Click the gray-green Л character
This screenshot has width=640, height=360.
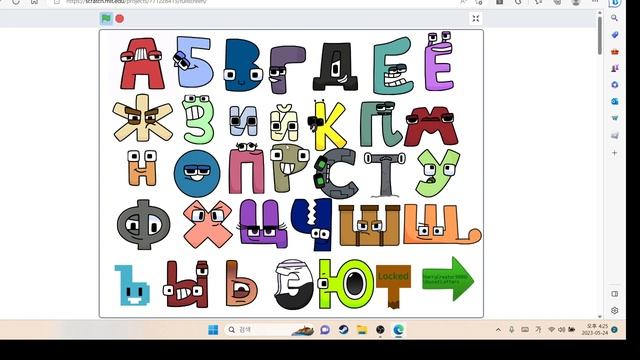click(x=381, y=124)
